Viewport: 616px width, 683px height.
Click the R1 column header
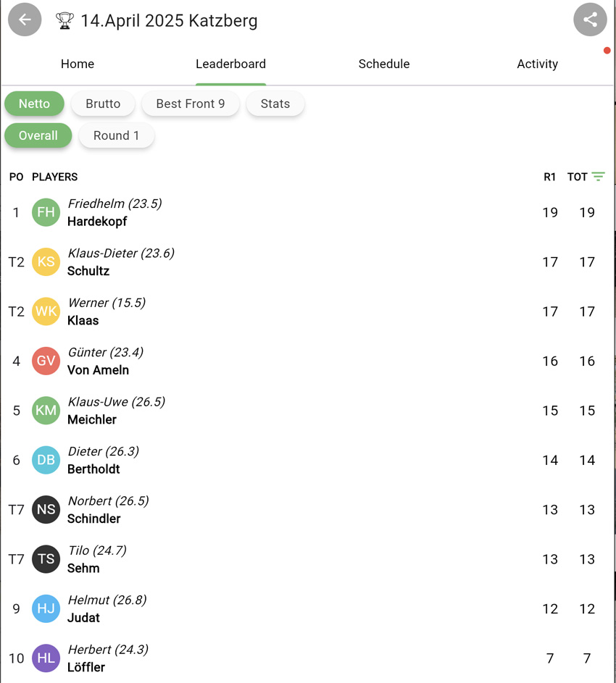pyautogui.click(x=550, y=177)
